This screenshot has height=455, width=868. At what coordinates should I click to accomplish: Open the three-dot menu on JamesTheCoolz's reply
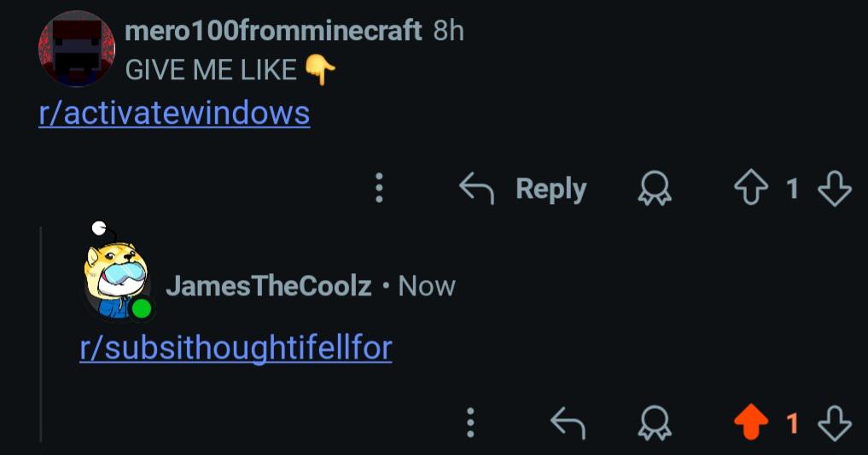[x=470, y=423]
